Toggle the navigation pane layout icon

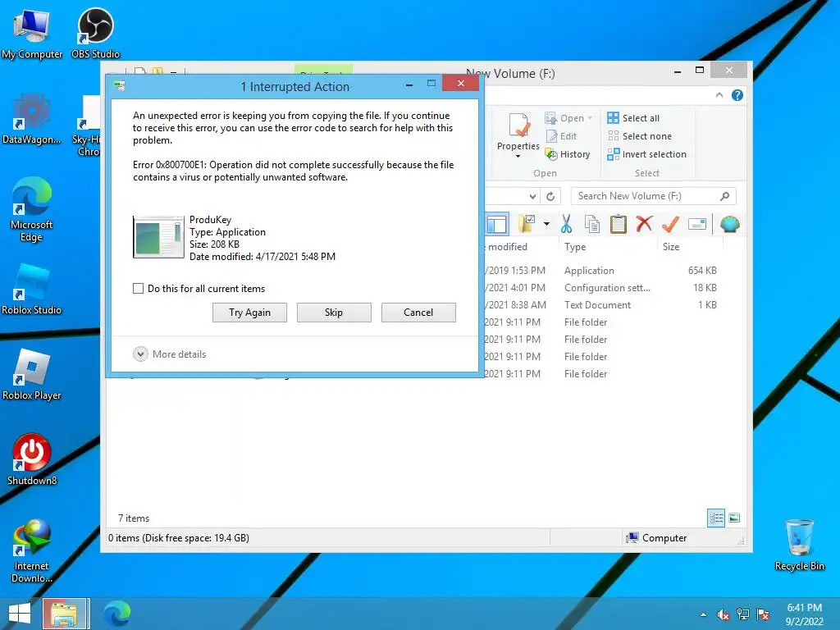click(496, 224)
